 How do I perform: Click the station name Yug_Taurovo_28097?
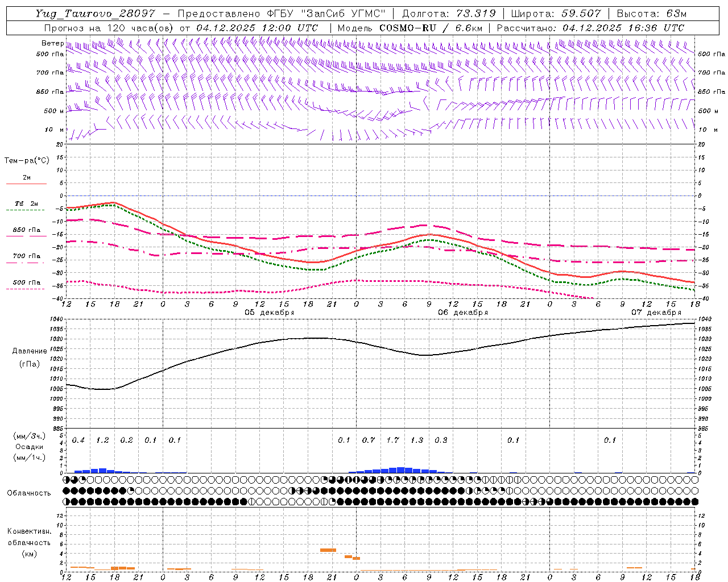point(95,14)
